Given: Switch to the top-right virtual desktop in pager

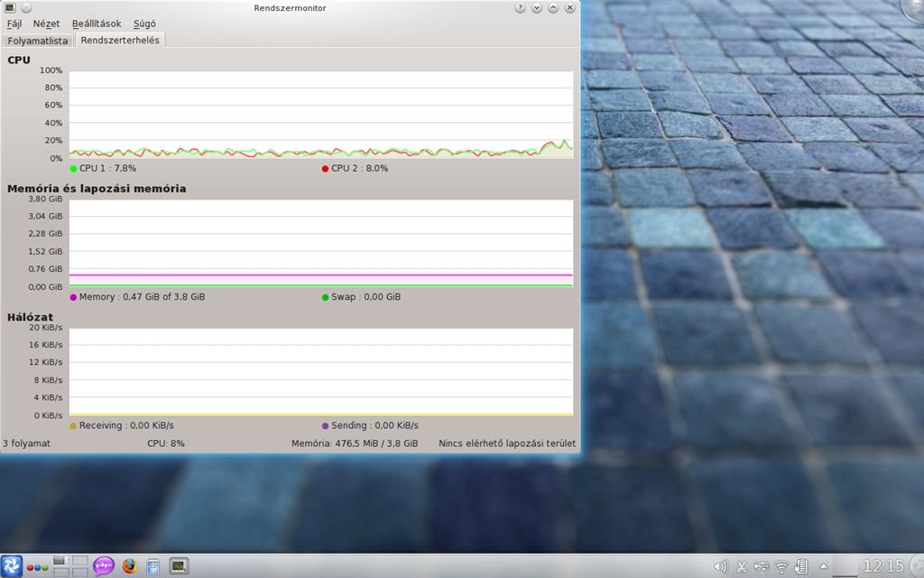Looking at the screenshot, I should 79,560.
